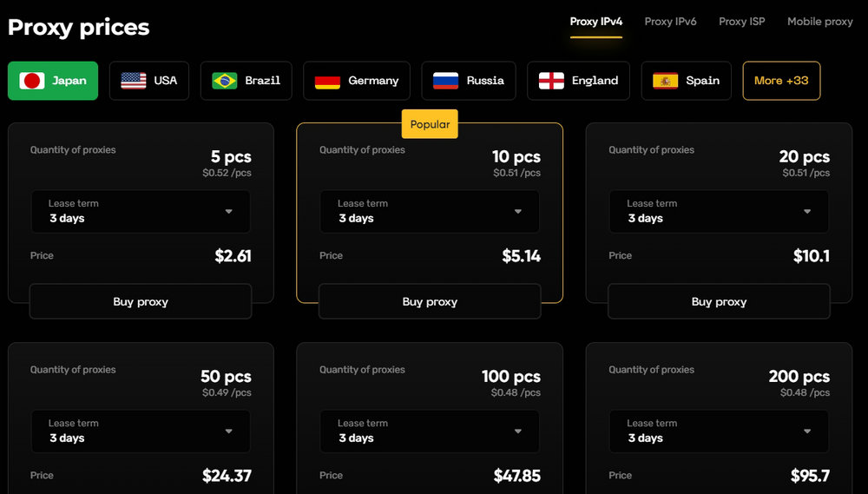Select the Germany flag country option
The width and height of the screenshot is (868, 494).
(x=357, y=81)
